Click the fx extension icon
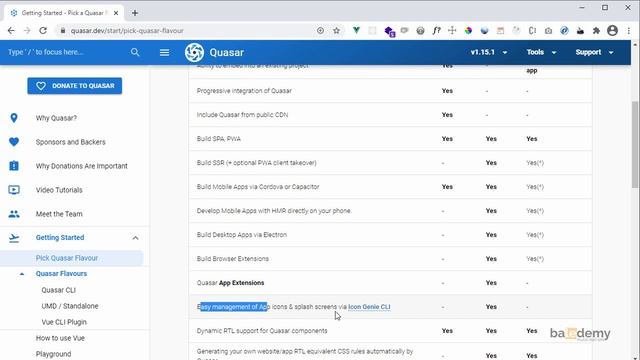640x360 pixels. (436, 31)
